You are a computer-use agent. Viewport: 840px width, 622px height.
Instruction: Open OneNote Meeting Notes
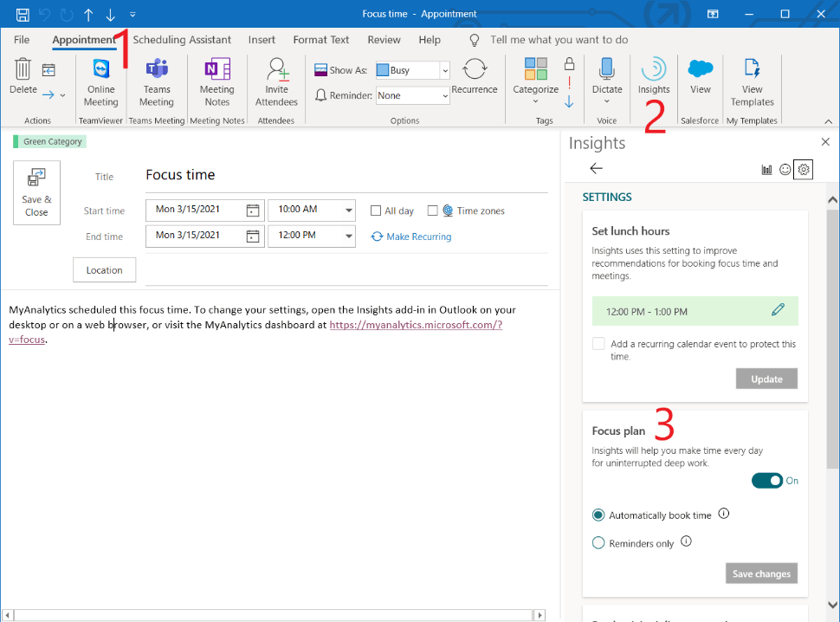(x=216, y=82)
